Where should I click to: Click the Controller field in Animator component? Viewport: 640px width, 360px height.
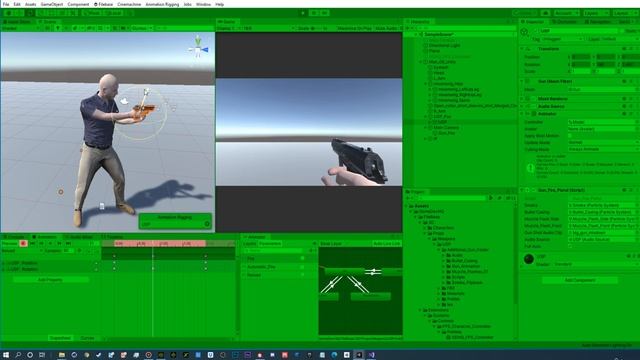coord(603,122)
